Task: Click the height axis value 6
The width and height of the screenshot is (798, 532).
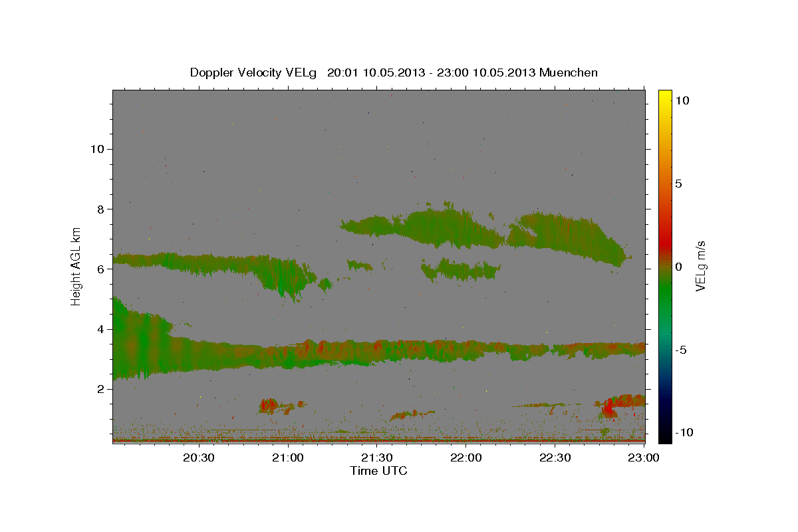Action: pos(99,269)
